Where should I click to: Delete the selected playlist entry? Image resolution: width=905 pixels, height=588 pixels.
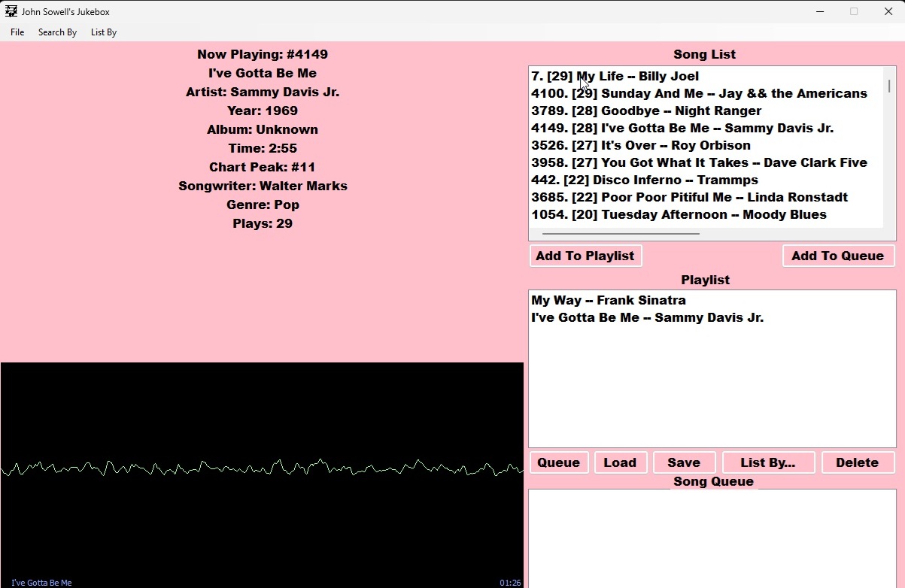[858, 462]
